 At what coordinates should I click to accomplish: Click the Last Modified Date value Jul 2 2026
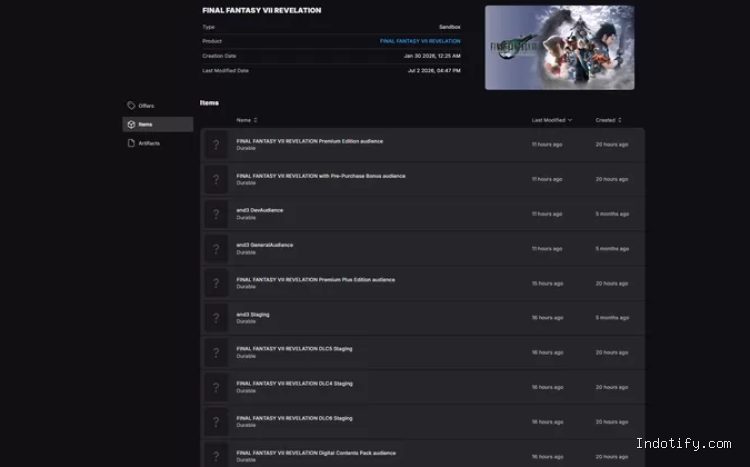click(434, 71)
